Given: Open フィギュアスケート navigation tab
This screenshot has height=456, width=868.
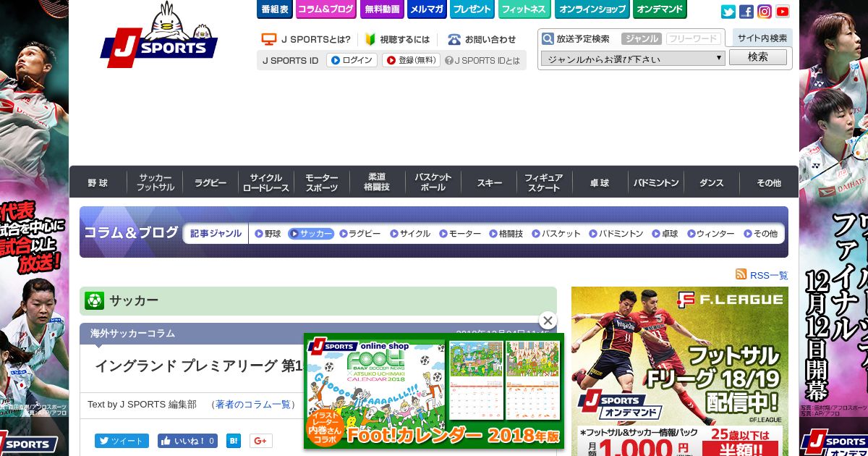Looking at the screenshot, I should pyautogui.click(x=544, y=182).
